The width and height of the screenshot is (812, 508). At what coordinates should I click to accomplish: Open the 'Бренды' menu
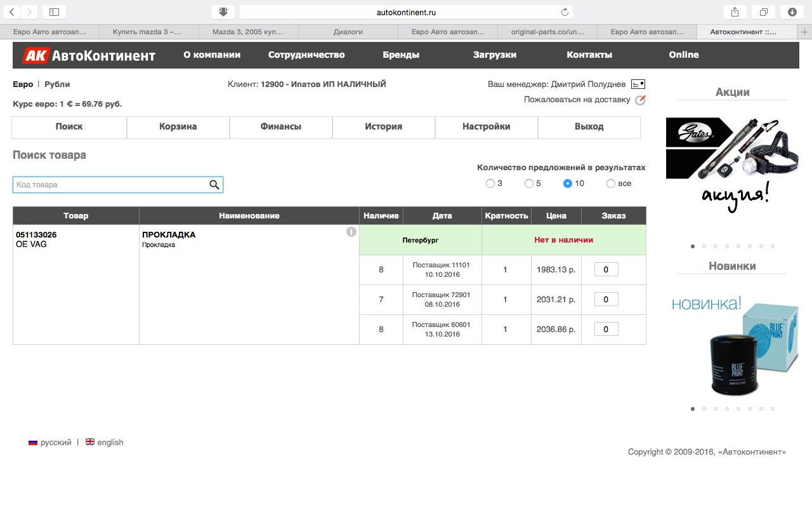point(401,55)
